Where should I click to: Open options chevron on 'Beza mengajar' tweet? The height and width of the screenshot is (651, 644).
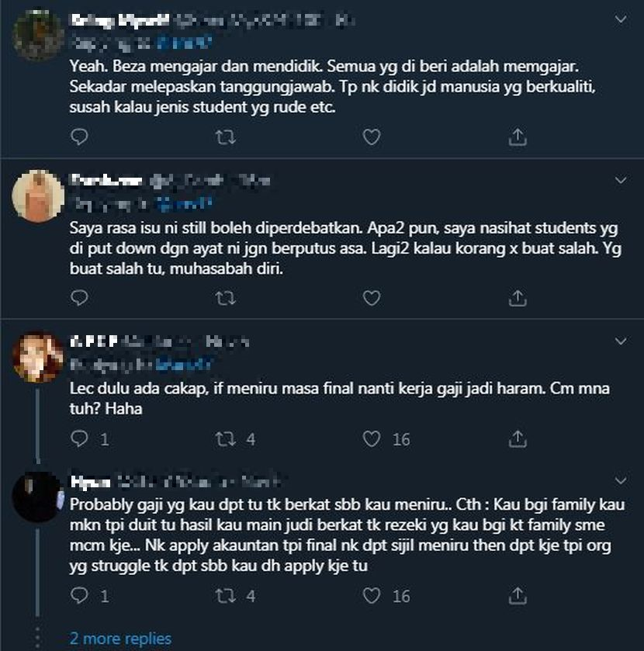click(620, 19)
